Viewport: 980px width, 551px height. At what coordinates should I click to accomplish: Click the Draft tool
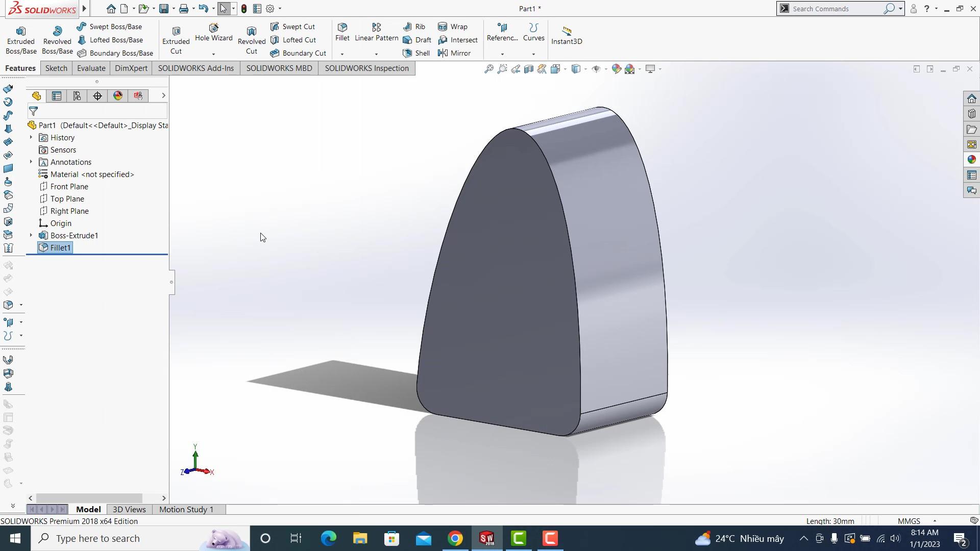(x=417, y=40)
